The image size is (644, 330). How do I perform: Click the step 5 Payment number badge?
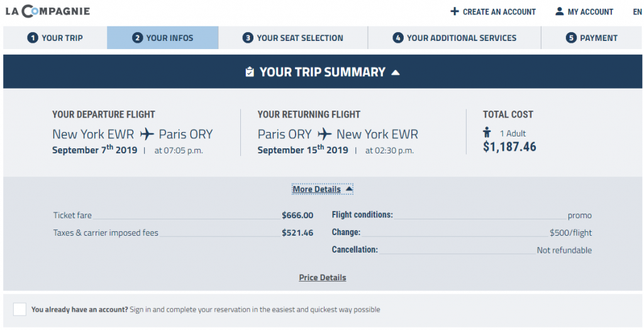coord(571,38)
